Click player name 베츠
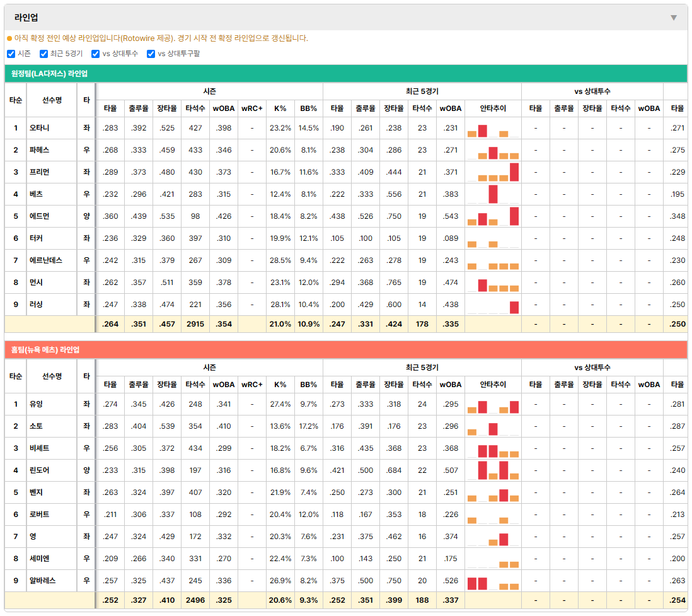This screenshot has width=692, height=616. tap(36, 194)
